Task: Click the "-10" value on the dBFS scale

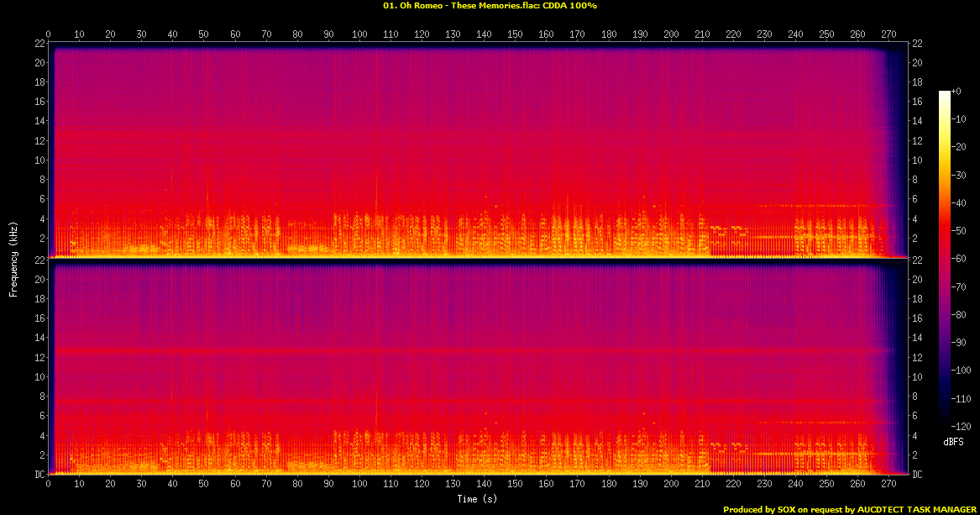Action: 959,119
